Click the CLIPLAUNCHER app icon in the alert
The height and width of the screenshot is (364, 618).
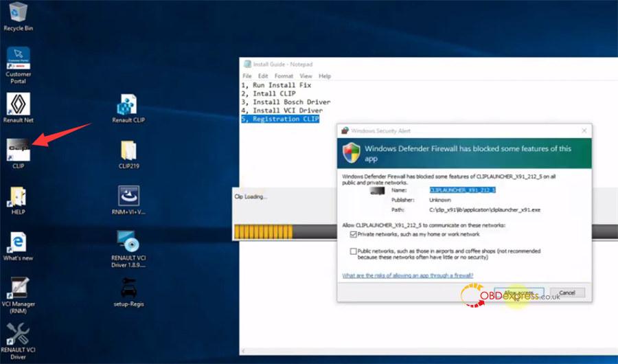pyautogui.click(x=377, y=191)
